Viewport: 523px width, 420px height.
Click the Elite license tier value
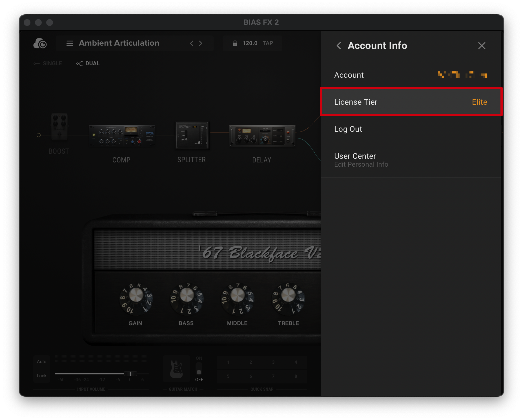(x=480, y=102)
